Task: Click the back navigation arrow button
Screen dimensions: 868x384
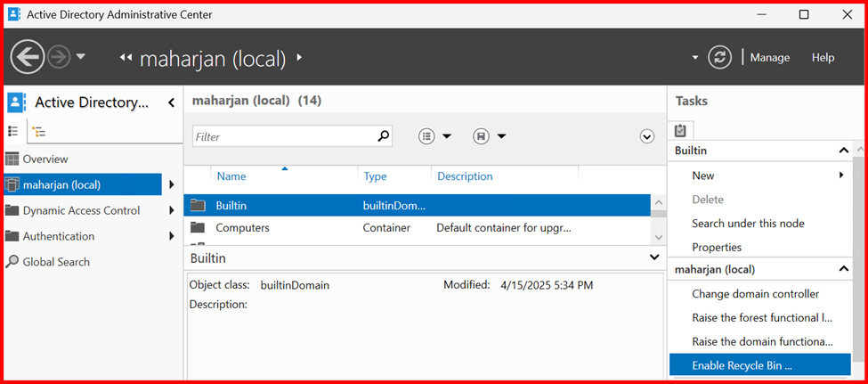Action: point(28,57)
